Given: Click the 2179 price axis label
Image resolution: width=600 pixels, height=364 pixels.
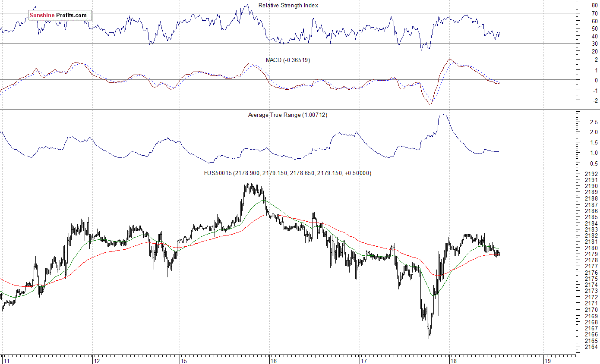Looking at the screenshot, I should pos(591,254).
